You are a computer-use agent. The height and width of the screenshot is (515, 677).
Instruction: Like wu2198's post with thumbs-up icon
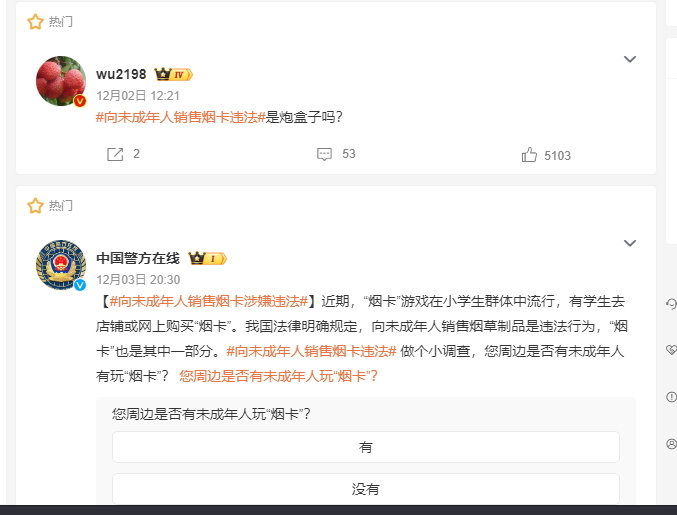[529, 155]
